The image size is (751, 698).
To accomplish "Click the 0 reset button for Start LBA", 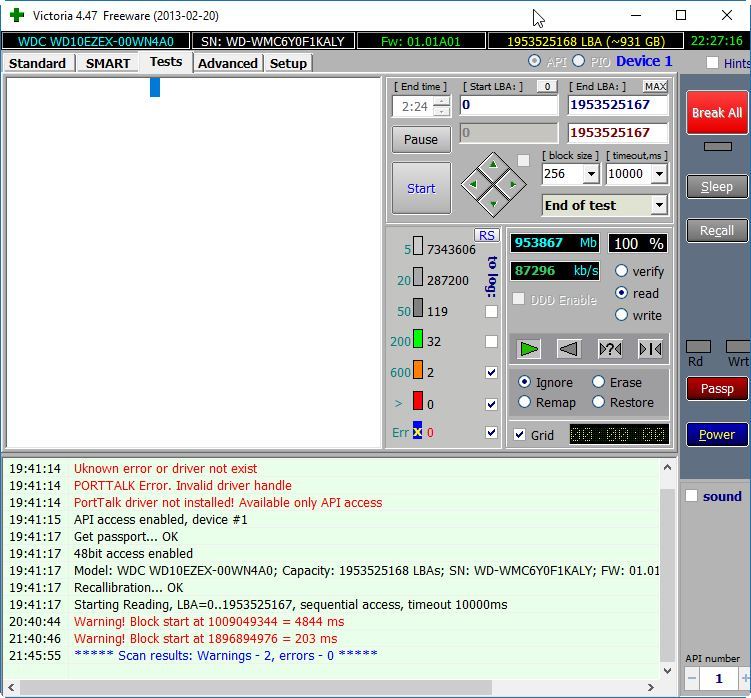I will pyautogui.click(x=547, y=86).
